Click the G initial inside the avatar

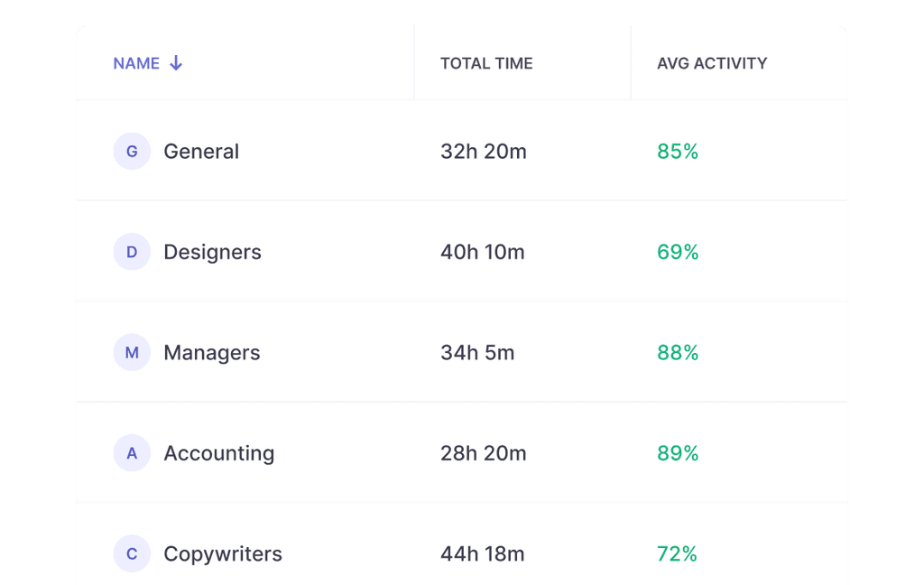[x=132, y=151]
